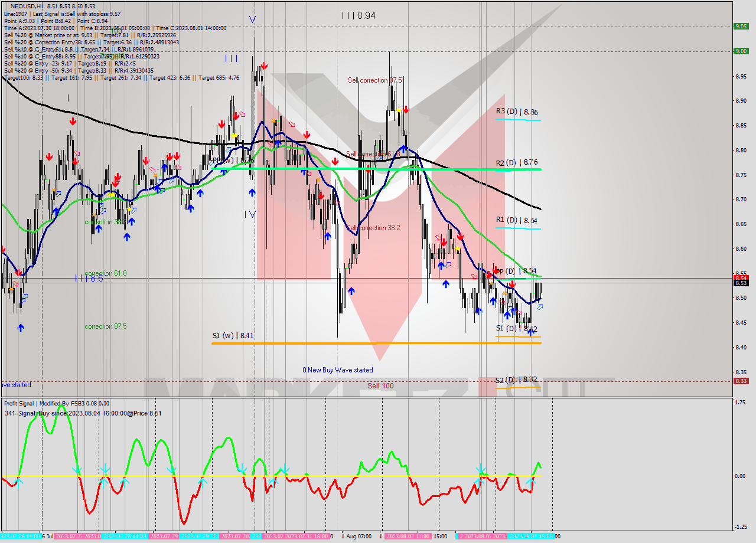756x543 pixels.
Task: Click the '1 Aug 07:00' time label
Action: tap(356, 537)
